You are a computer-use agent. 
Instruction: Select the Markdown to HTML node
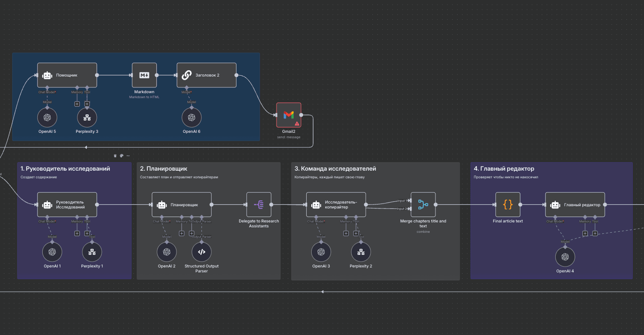tap(144, 75)
